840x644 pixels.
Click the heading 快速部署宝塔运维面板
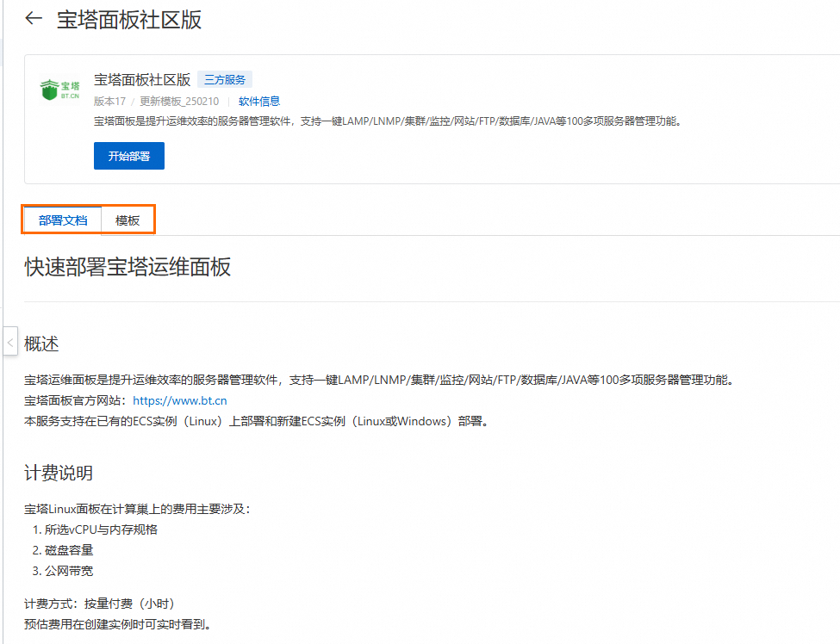click(128, 267)
